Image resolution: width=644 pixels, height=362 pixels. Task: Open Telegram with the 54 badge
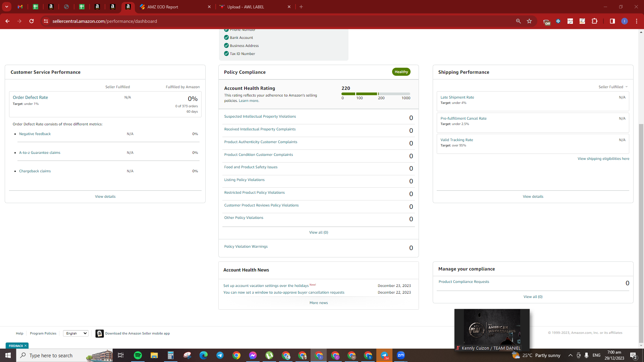(384, 355)
